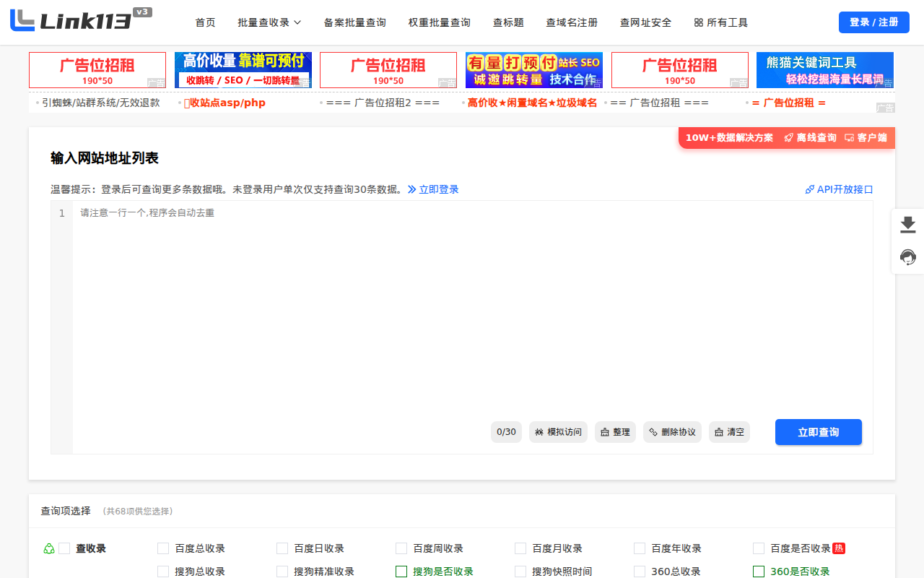The width and height of the screenshot is (924, 578).
Task: Enable the 百度是否收录 checkbox with hot badge
Action: [759, 548]
